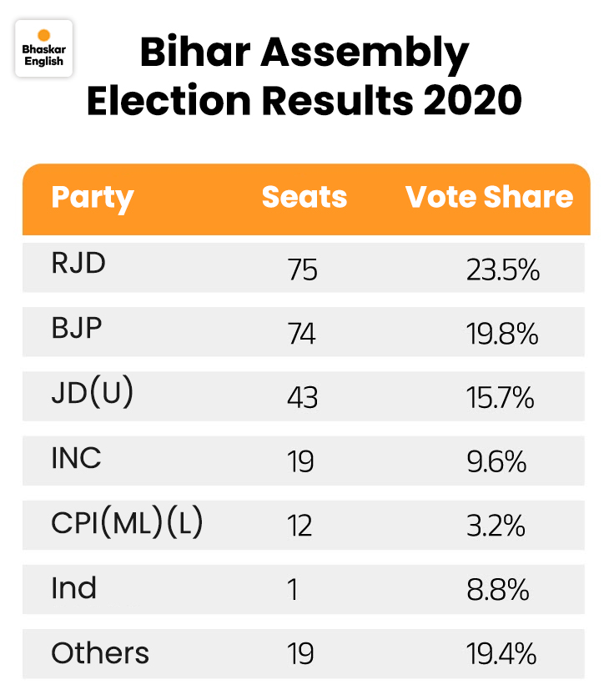Click the Bihar Assembly Election Results title
609x700 pixels.
click(304, 77)
